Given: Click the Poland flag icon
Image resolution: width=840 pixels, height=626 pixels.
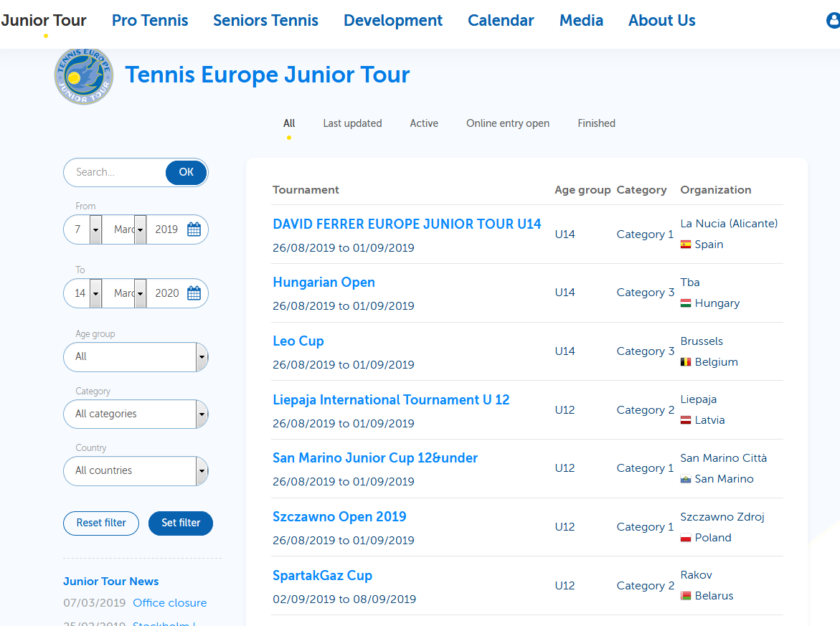Looking at the screenshot, I should point(686,538).
